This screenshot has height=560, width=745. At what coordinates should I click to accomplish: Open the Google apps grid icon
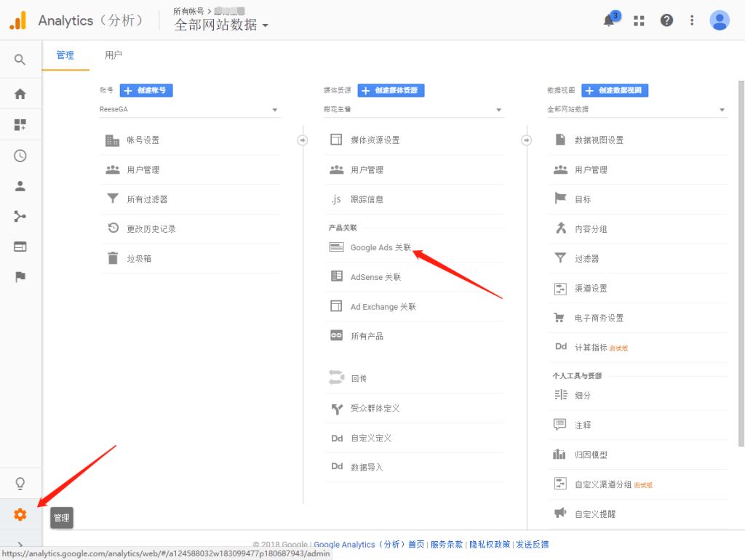(x=639, y=20)
